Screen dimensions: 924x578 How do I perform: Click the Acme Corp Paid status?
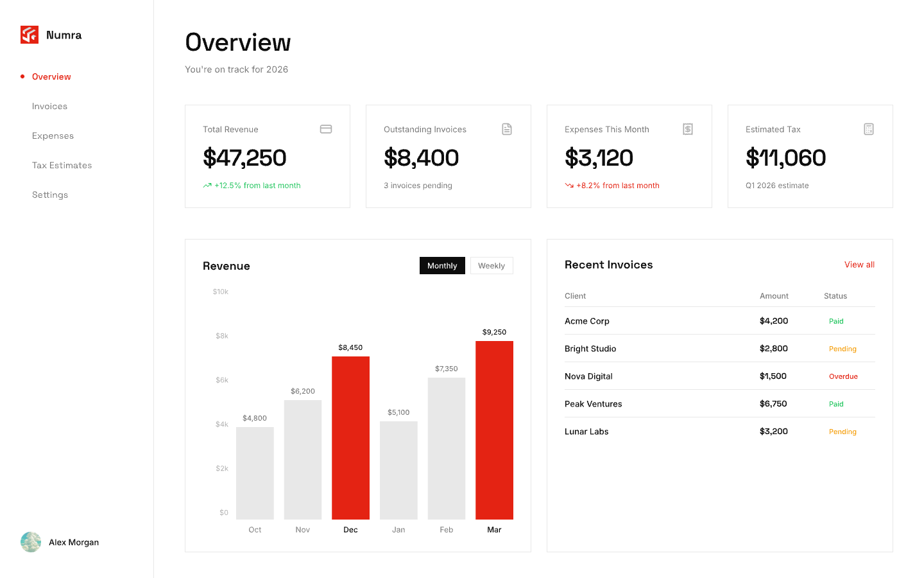(836, 321)
